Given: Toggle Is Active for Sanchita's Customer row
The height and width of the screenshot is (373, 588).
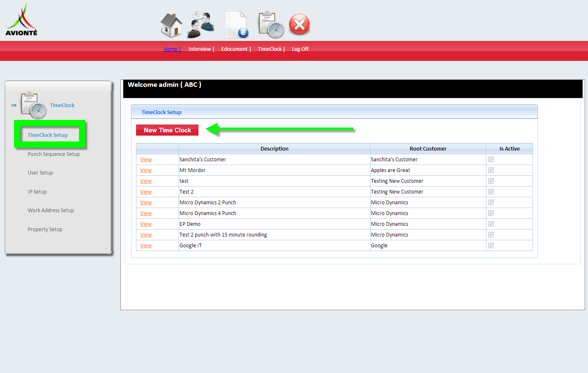Looking at the screenshot, I should (x=491, y=160).
